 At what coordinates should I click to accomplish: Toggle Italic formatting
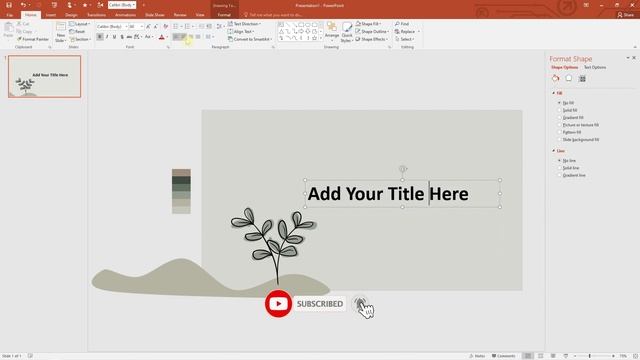[107, 37]
